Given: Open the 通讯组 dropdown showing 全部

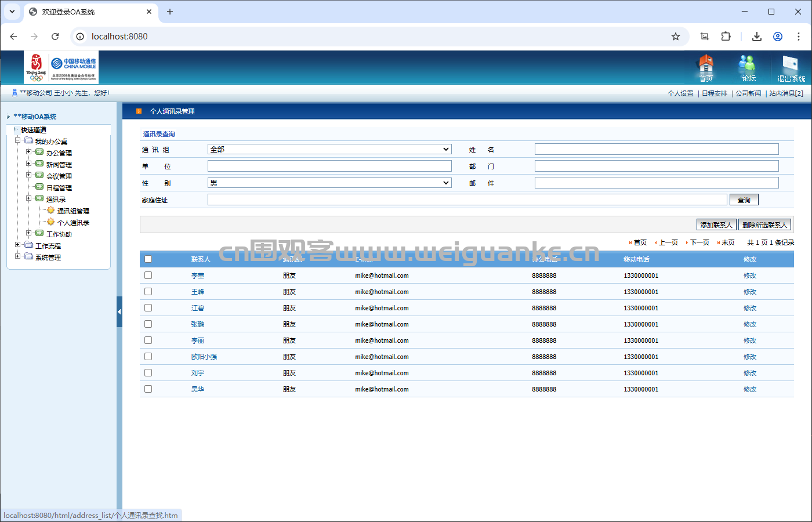Looking at the screenshot, I should click(x=329, y=149).
